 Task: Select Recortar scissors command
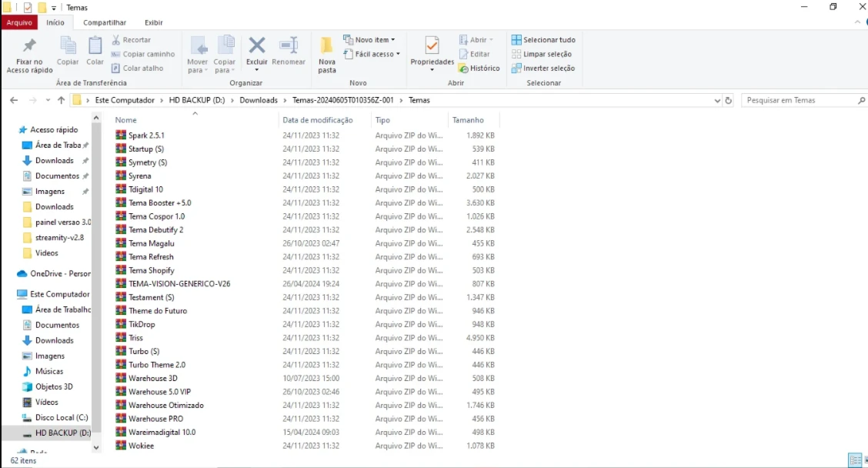131,40
